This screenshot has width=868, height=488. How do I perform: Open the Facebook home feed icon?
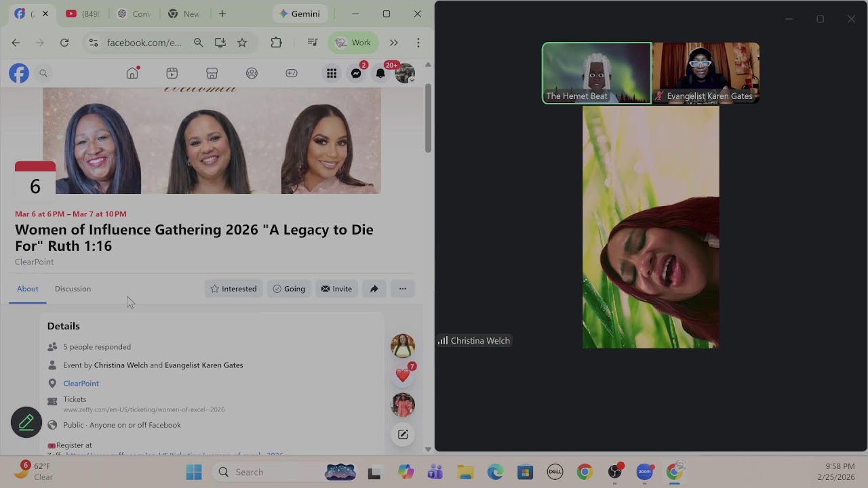click(132, 73)
